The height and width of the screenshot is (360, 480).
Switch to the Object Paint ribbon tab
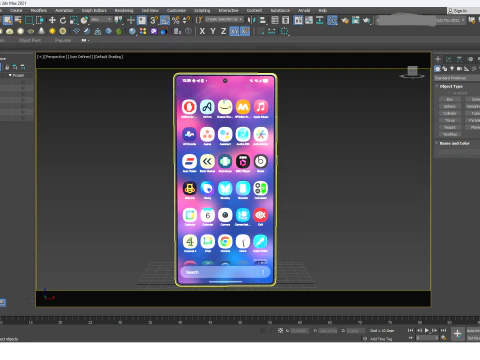30,40
